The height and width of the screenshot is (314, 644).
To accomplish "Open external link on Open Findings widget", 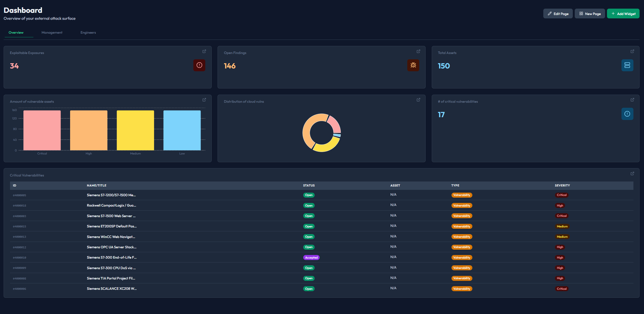I will 418,51.
